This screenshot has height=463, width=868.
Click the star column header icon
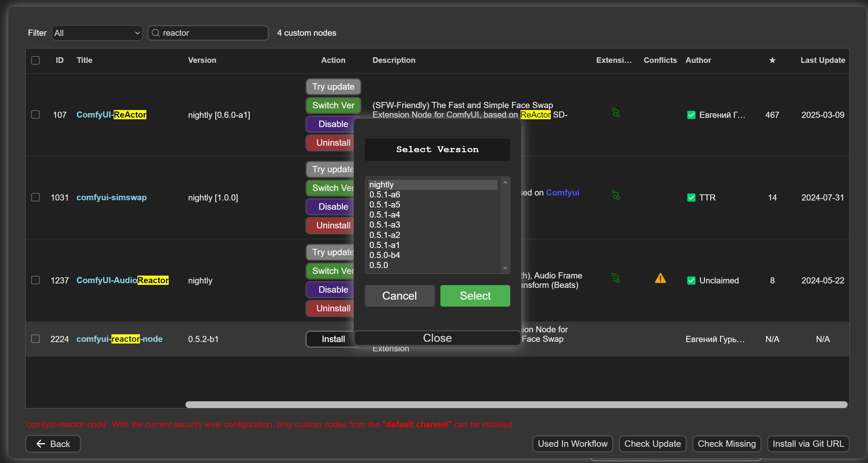pos(772,60)
